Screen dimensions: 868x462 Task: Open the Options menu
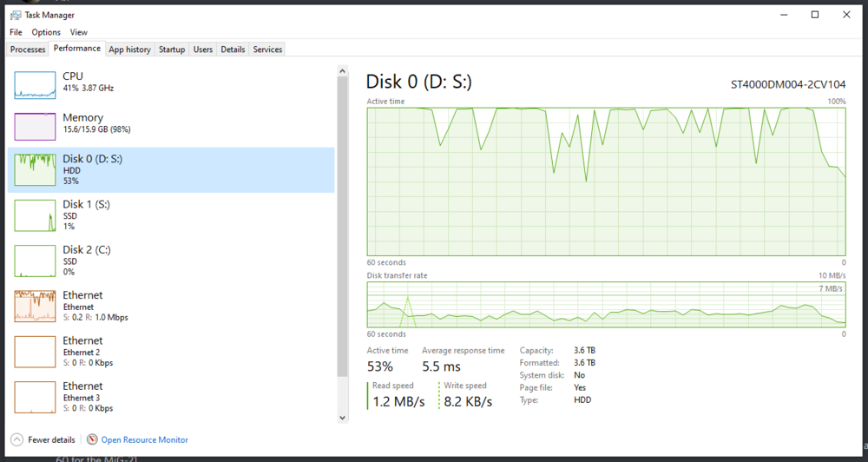coord(46,32)
